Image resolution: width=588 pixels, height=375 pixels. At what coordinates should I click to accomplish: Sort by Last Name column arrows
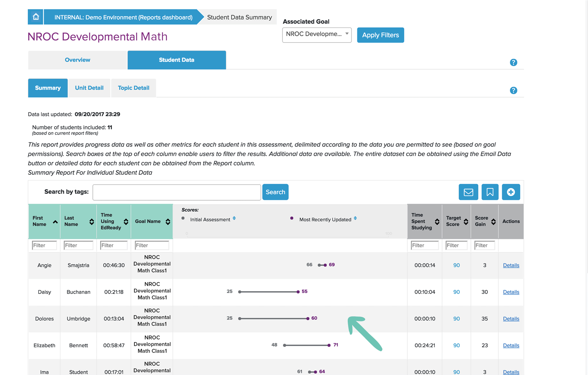tap(91, 222)
